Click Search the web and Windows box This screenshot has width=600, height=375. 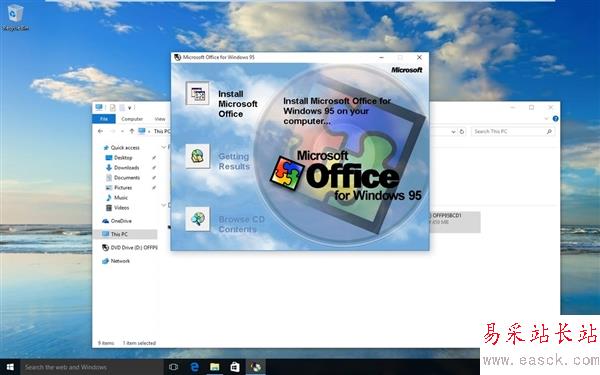point(92,367)
